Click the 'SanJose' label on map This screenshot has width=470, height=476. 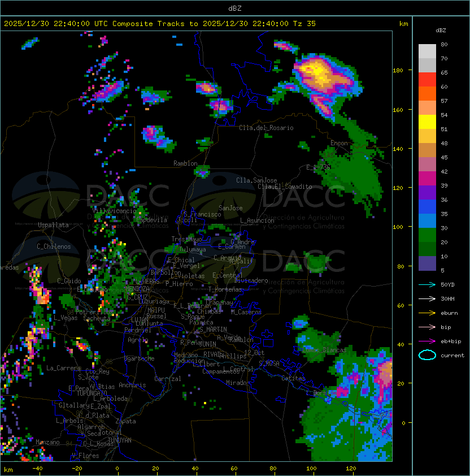(230, 208)
